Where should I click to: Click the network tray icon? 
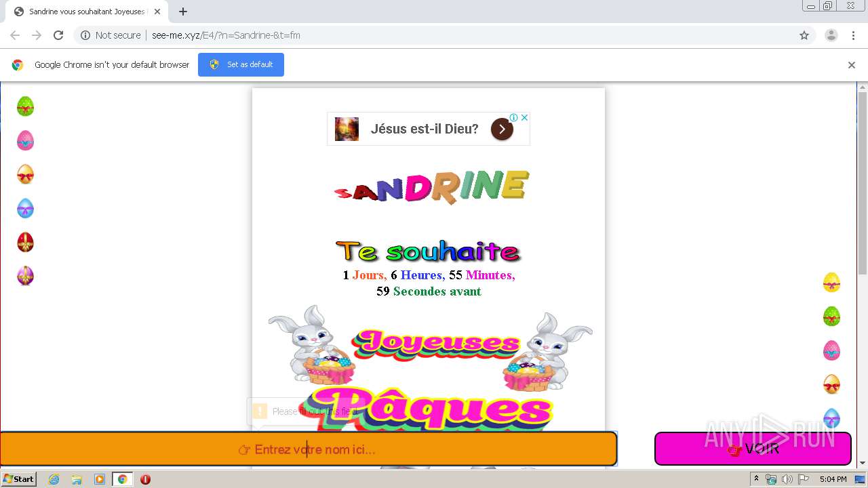click(x=771, y=479)
